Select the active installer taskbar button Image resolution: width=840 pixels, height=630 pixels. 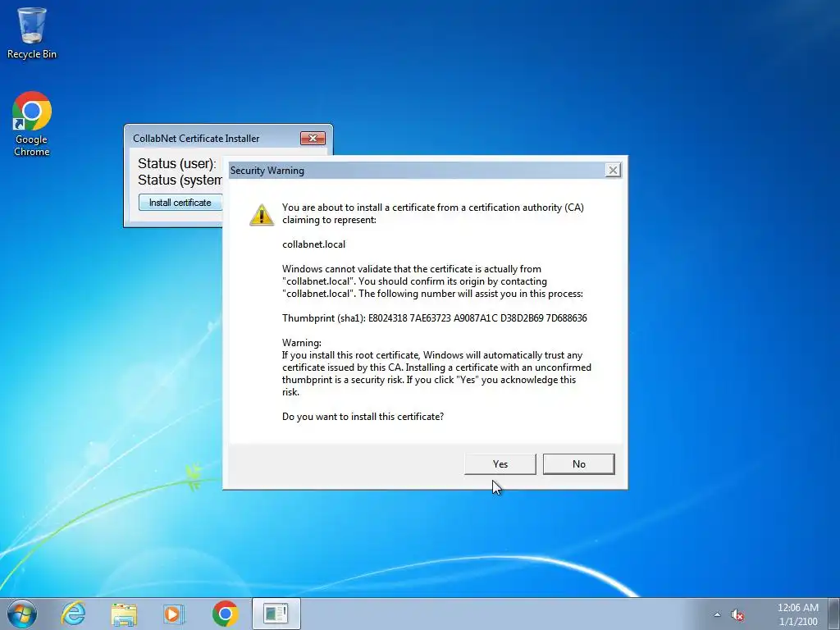pyautogui.click(x=276, y=614)
